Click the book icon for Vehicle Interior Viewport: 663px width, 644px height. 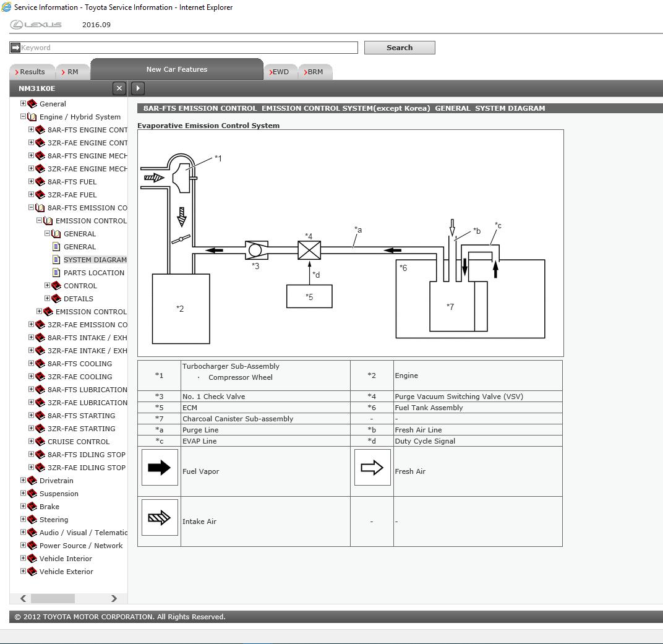32,558
